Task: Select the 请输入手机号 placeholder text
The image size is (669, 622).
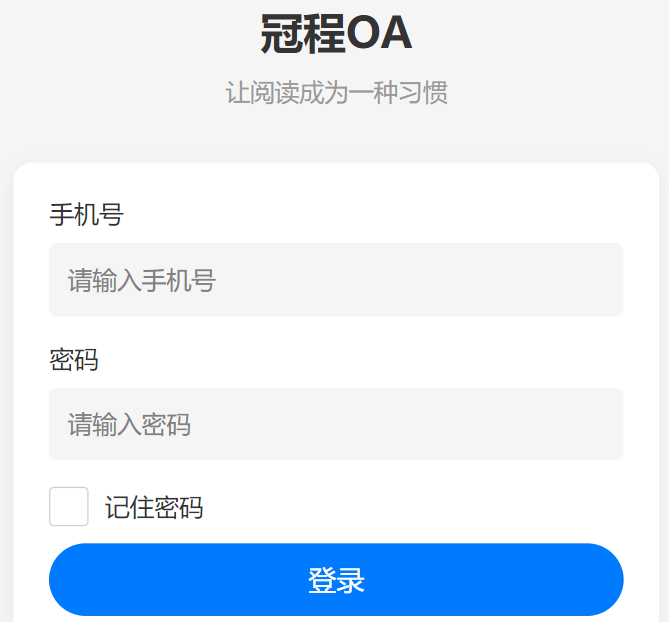Action: coord(142,281)
